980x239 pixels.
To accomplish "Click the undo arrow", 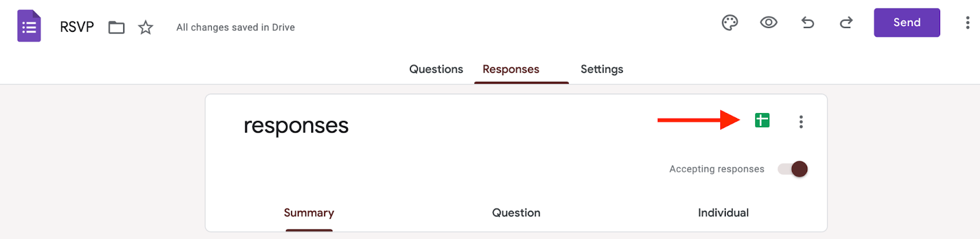I will [x=807, y=23].
